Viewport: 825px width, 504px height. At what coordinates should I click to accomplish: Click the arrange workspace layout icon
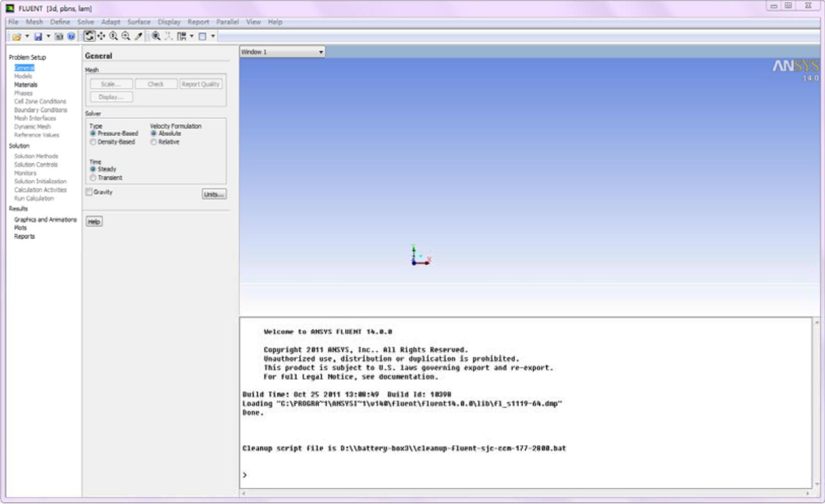coord(181,36)
